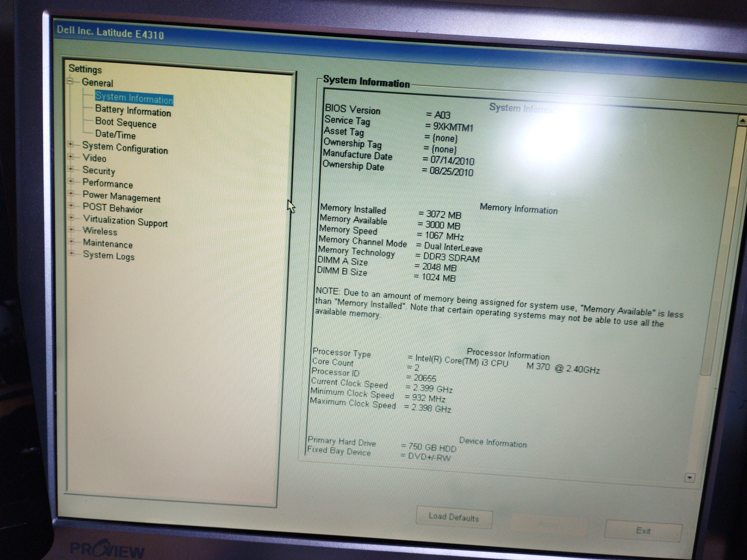
Task: Click Fixed Bay Device value DVD+/-RW
Action: click(x=429, y=457)
